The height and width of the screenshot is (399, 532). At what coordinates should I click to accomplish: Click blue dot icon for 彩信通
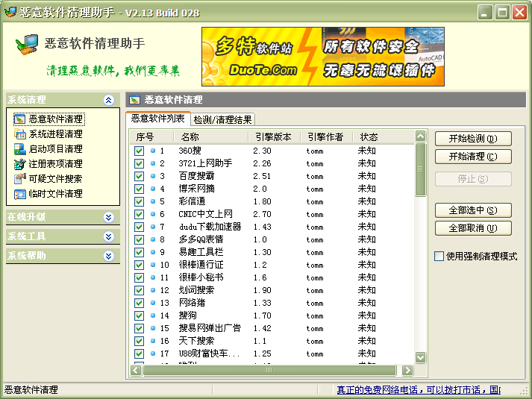click(x=153, y=201)
